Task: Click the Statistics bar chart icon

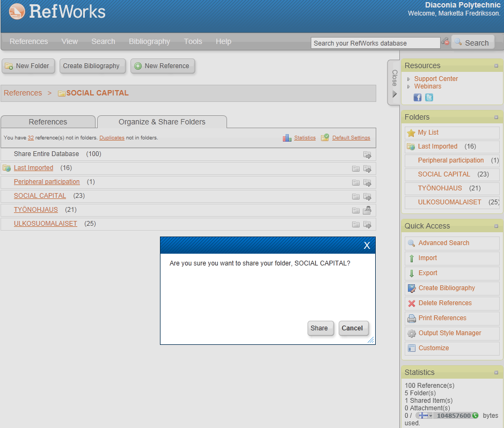Action: [287, 138]
